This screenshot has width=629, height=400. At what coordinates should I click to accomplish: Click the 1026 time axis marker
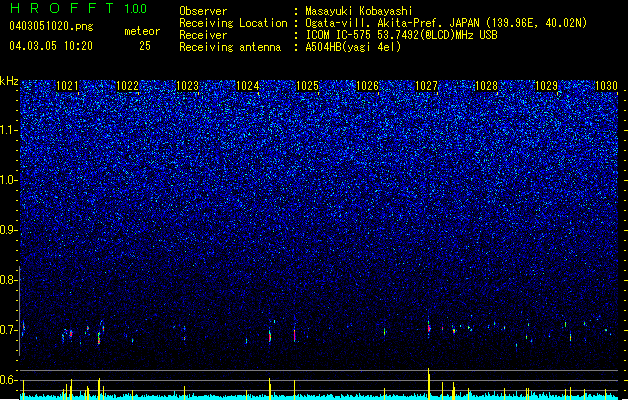pos(367,86)
